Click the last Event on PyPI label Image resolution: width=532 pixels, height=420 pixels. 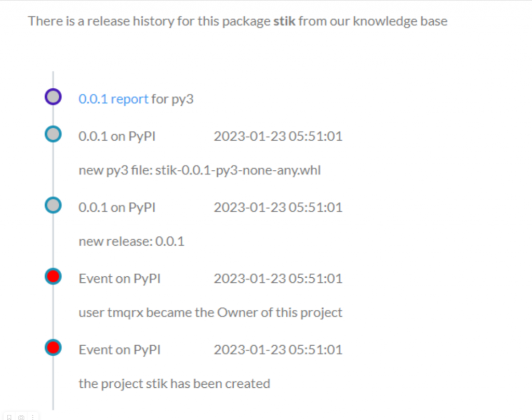click(x=120, y=350)
